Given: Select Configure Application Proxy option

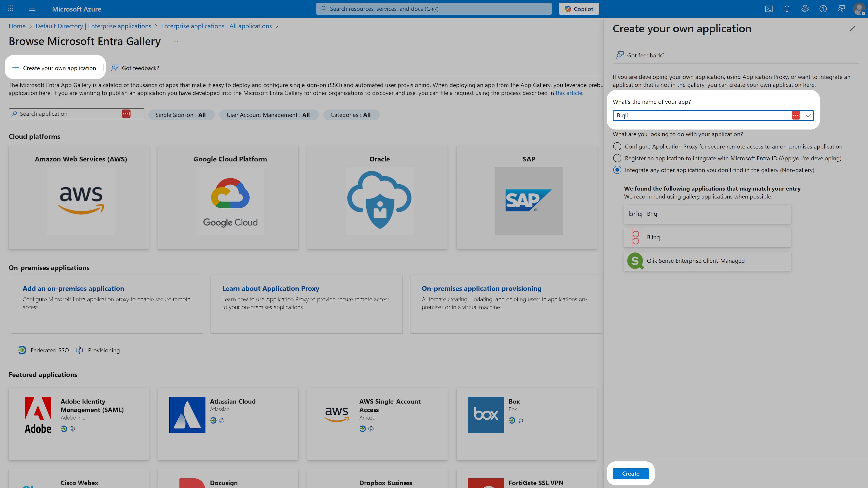Looking at the screenshot, I should pyautogui.click(x=617, y=146).
